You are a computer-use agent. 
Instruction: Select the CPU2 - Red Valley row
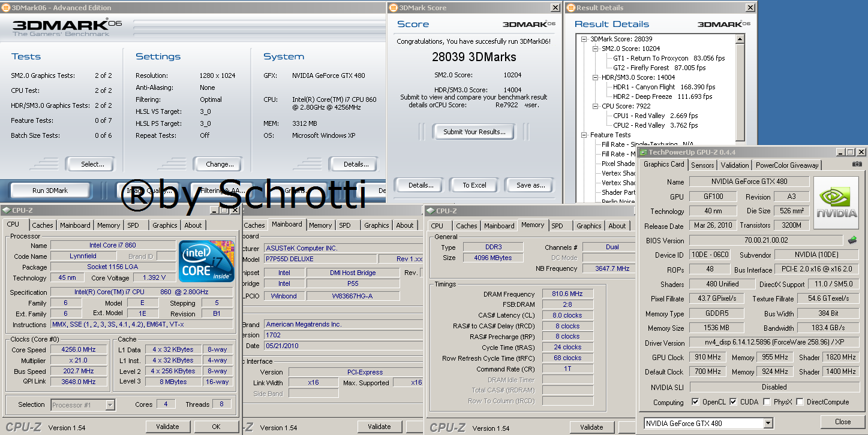point(656,125)
